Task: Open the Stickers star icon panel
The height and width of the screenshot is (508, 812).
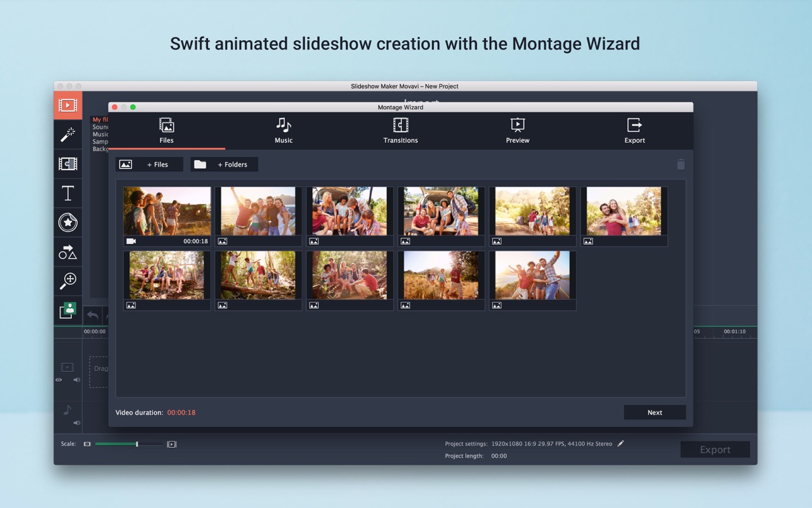Action: [68, 222]
